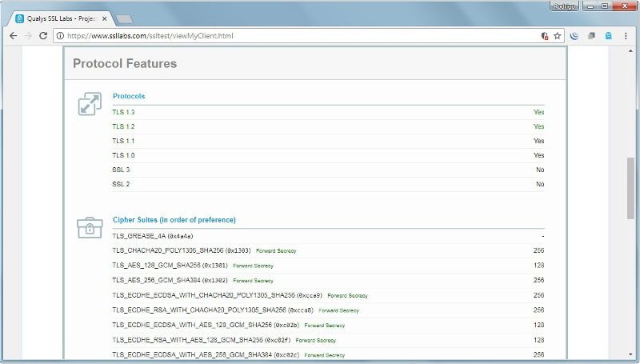The width and height of the screenshot is (640, 364).
Task: Open a new browser tab
Action: coord(124,19)
